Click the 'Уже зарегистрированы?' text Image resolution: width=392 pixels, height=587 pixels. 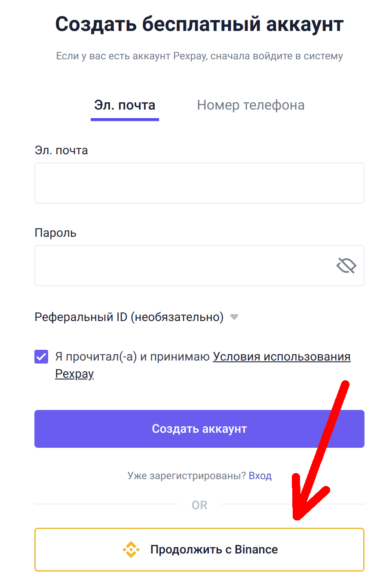(x=187, y=476)
